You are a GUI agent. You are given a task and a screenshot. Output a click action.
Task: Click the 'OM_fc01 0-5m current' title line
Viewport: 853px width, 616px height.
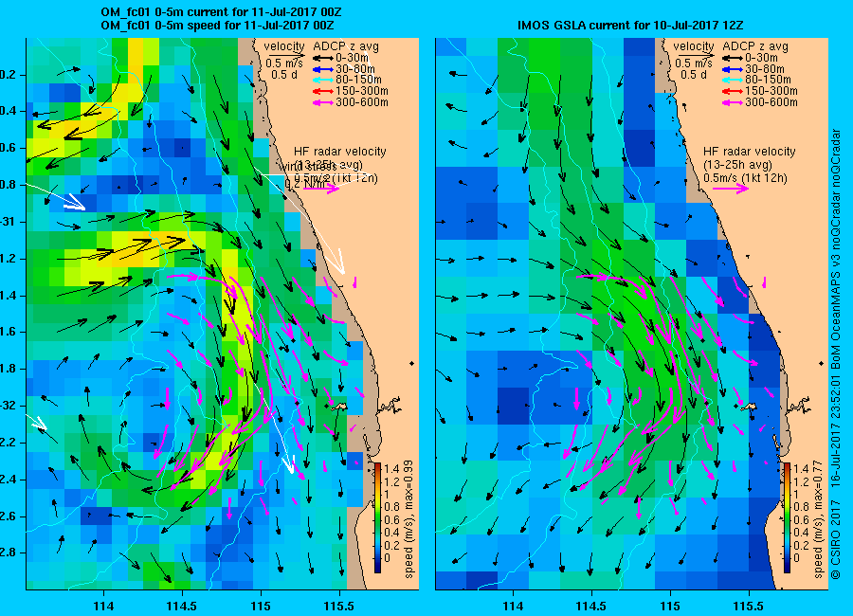point(222,12)
